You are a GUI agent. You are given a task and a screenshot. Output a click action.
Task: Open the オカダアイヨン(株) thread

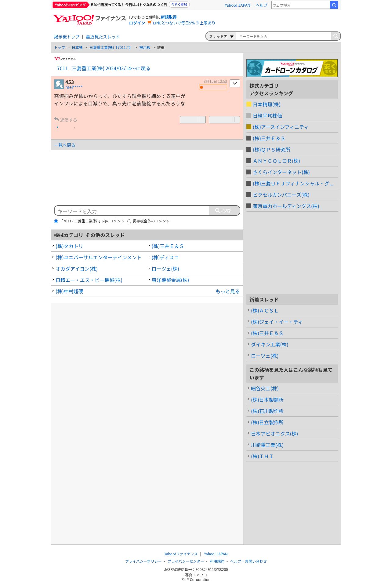(77, 269)
